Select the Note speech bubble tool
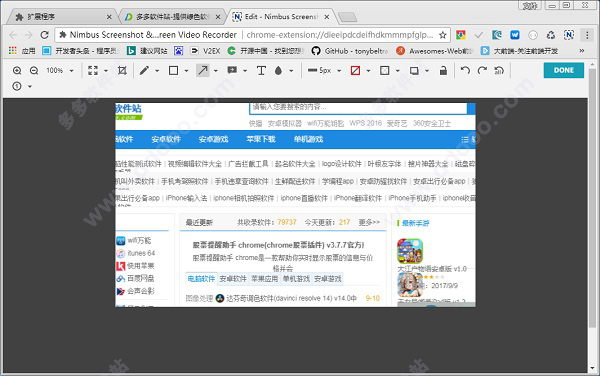Viewport: 600px width, 376px height. (x=232, y=70)
